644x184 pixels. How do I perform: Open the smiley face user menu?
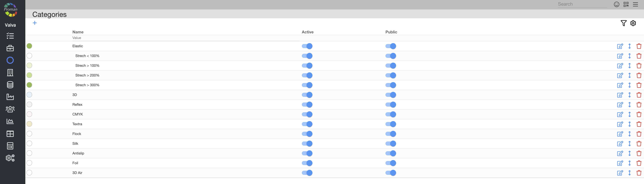pyautogui.click(x=616, y=4)
